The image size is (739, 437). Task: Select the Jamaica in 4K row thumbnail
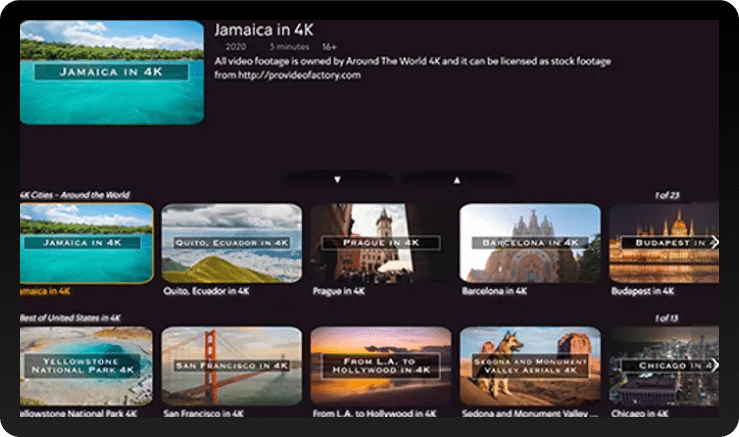pyautogui.click(x=87, y=243)
